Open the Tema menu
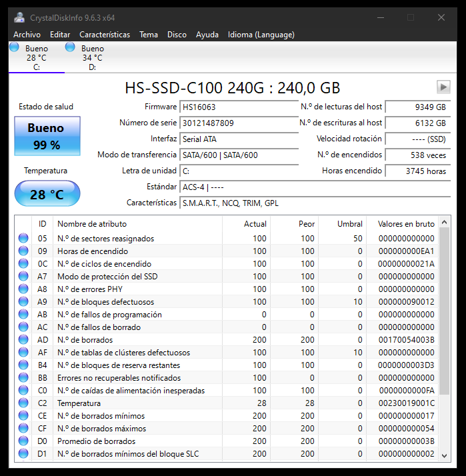 coord(149,35)
